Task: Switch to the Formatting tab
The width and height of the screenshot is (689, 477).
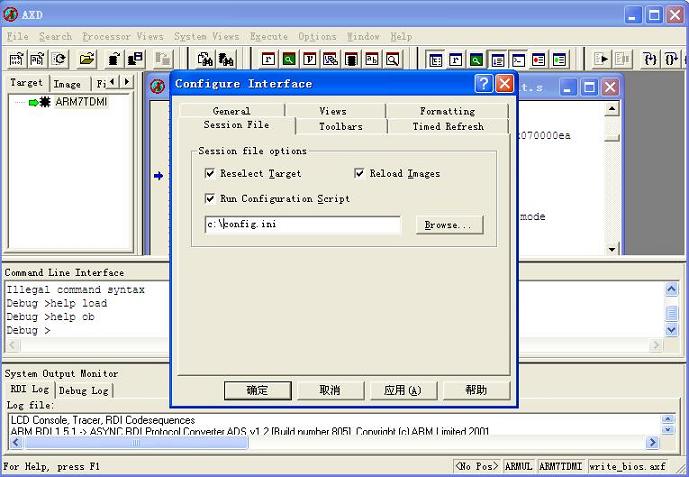Action: 447,111
